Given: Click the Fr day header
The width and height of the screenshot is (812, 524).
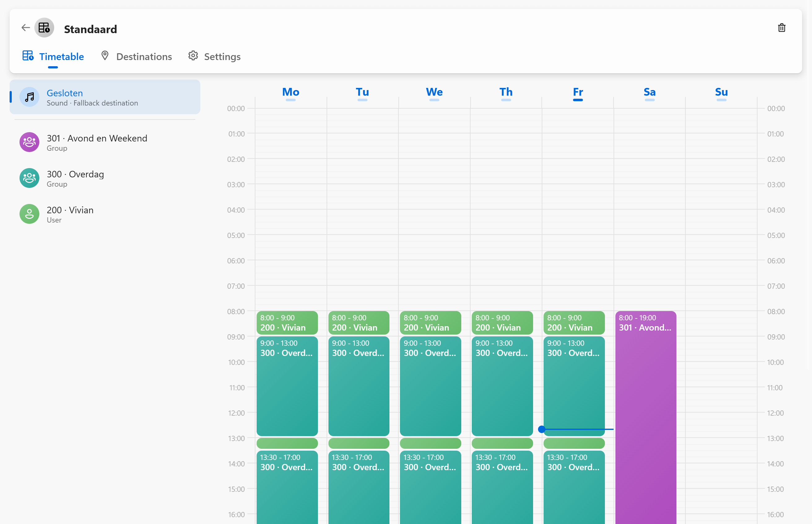Looking at the screenshot, I should (x=578, y=93).
